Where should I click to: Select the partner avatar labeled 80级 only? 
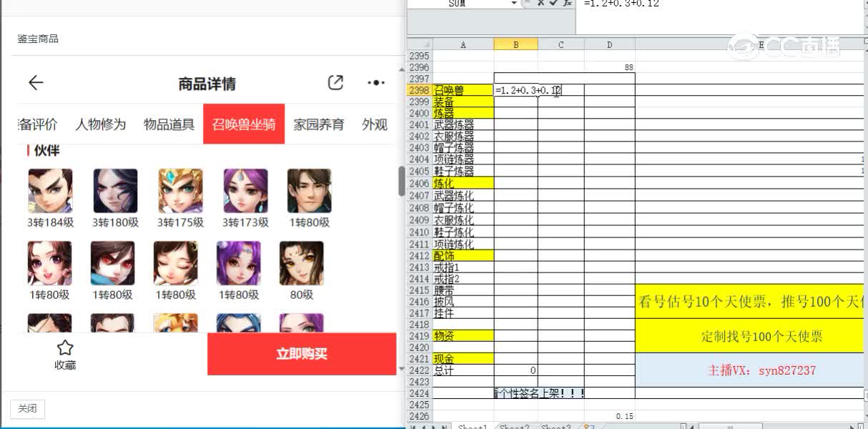pos(302,263)
